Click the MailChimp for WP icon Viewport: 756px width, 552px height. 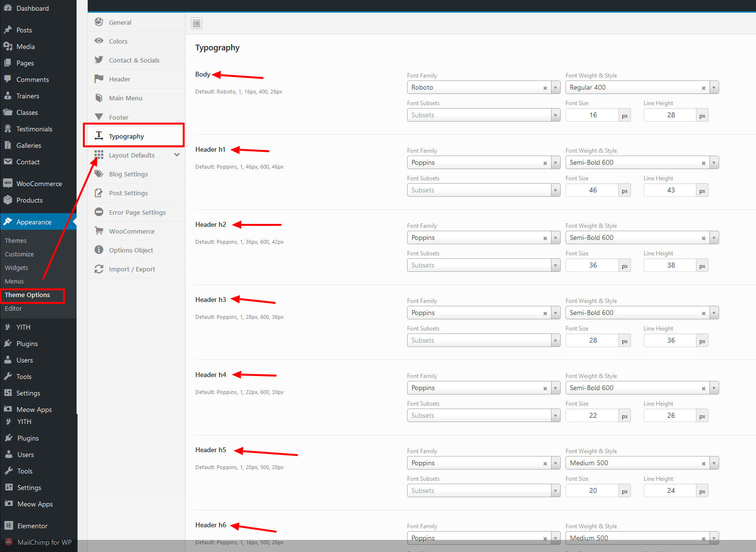click(9, 542)
